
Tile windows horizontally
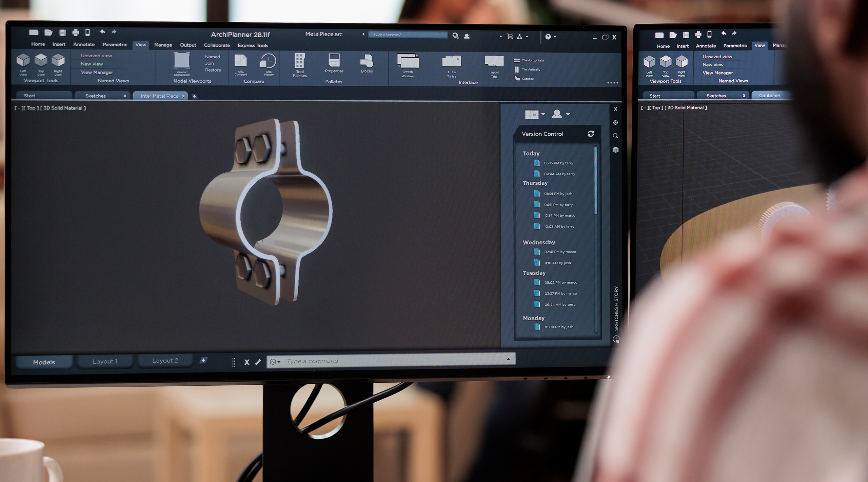pyautogui.click(x=529, y=60)
